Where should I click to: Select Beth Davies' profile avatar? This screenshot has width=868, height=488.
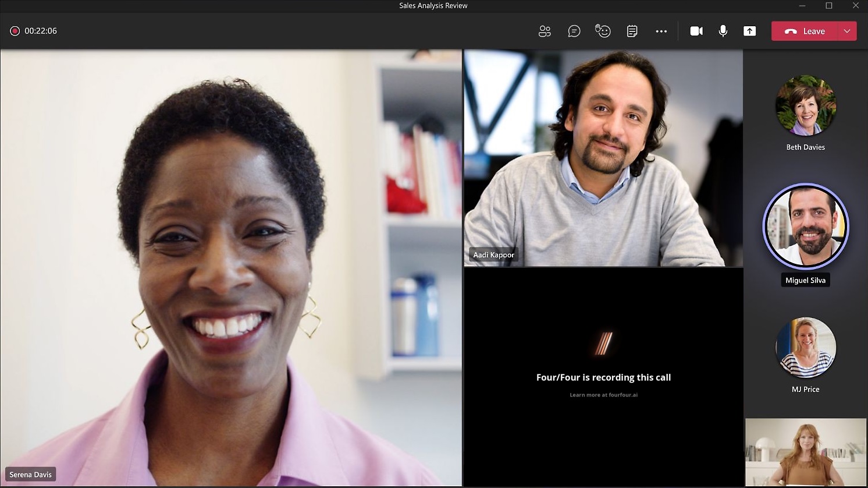(805, 106)
